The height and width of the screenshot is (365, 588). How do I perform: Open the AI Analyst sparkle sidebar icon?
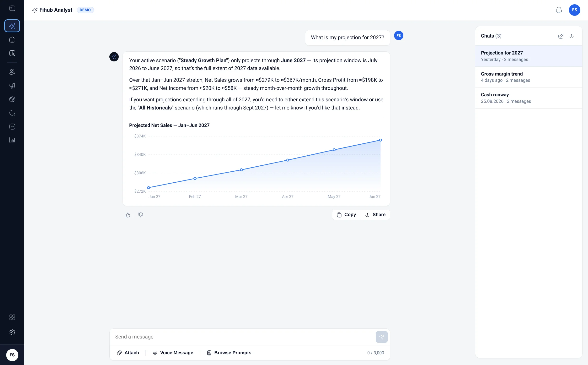(x=12, y=26)
